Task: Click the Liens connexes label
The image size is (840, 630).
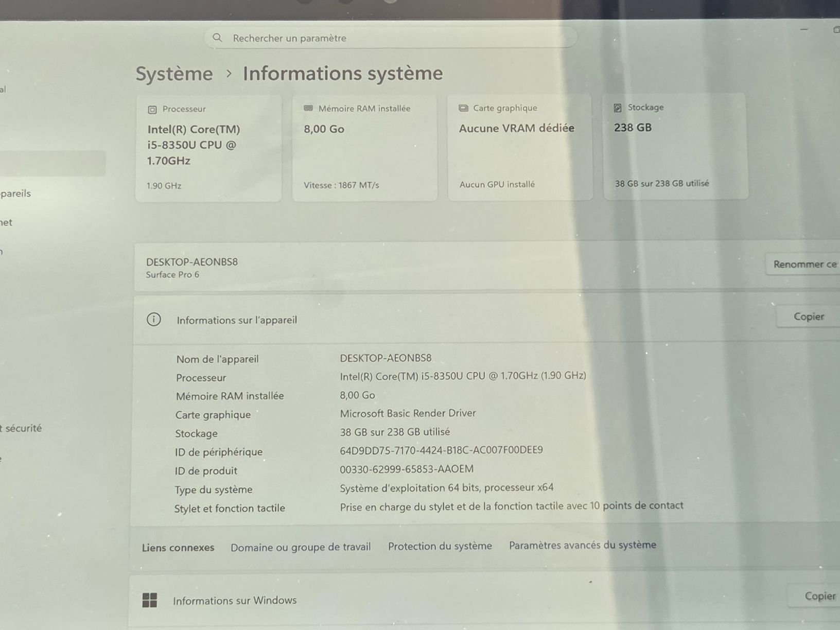Action: point(178,548)
